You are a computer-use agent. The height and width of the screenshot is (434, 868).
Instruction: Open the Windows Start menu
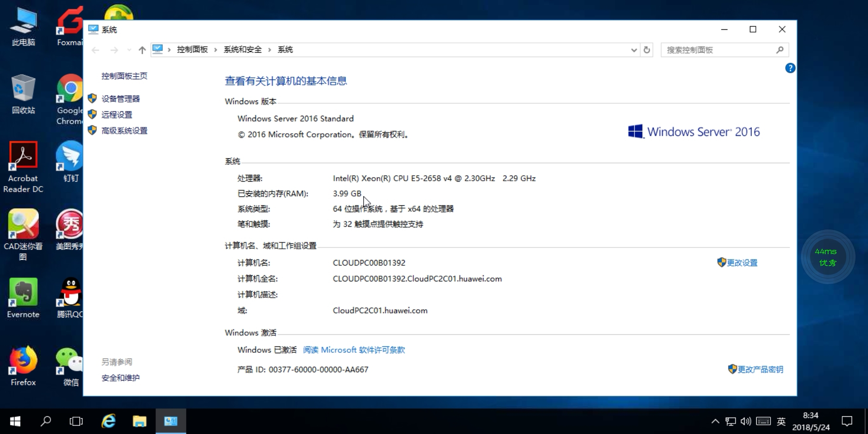click(x=15, y=421)
